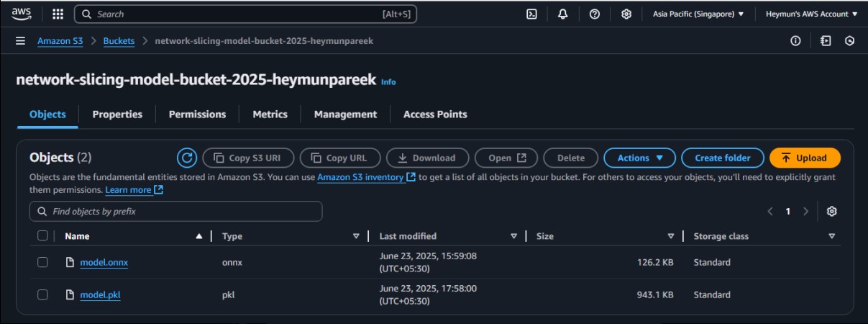Go to next page arrow in pagination
Image resolution: width=868 pixels, height=324 pixels.
pyautogui.click(x=805, y=211)
